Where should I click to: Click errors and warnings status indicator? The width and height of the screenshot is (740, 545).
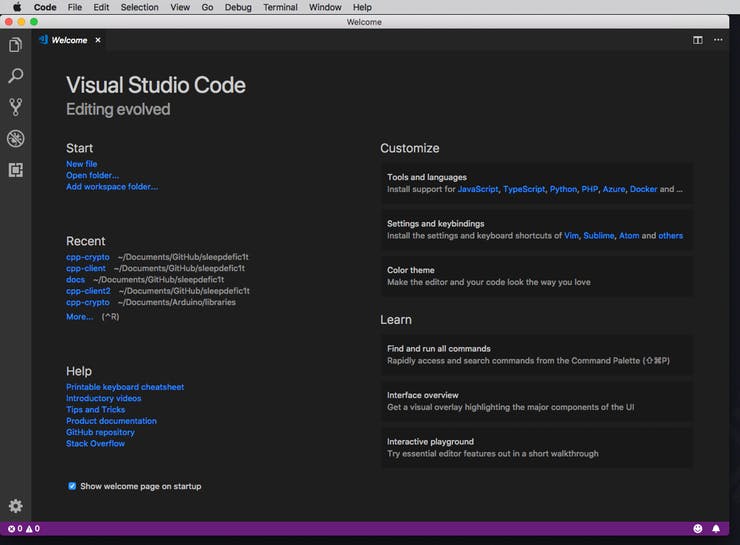[24, 528]
